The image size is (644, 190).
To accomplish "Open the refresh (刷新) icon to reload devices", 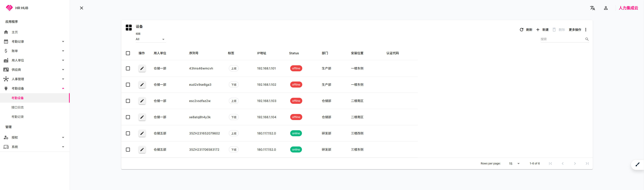I will (522, 29).
